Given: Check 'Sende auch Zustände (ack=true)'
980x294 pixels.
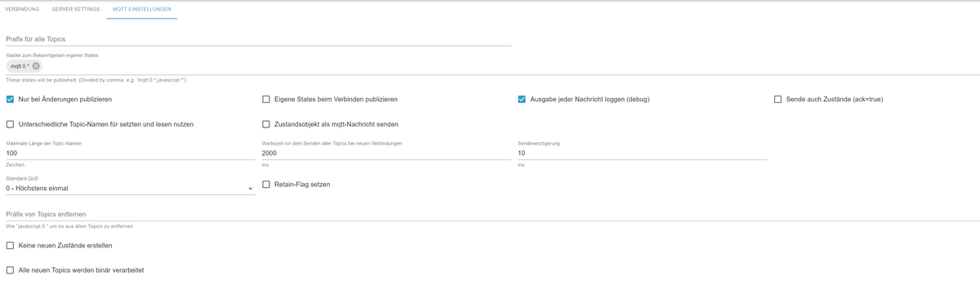Looking at the screenshot, I should click(778, 100).
